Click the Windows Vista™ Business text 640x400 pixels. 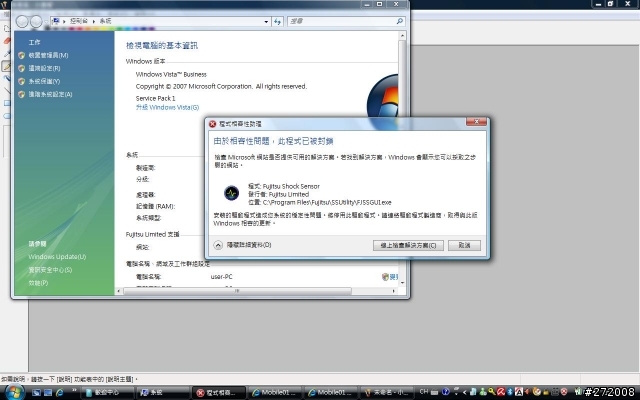click(x=171, y=74)
